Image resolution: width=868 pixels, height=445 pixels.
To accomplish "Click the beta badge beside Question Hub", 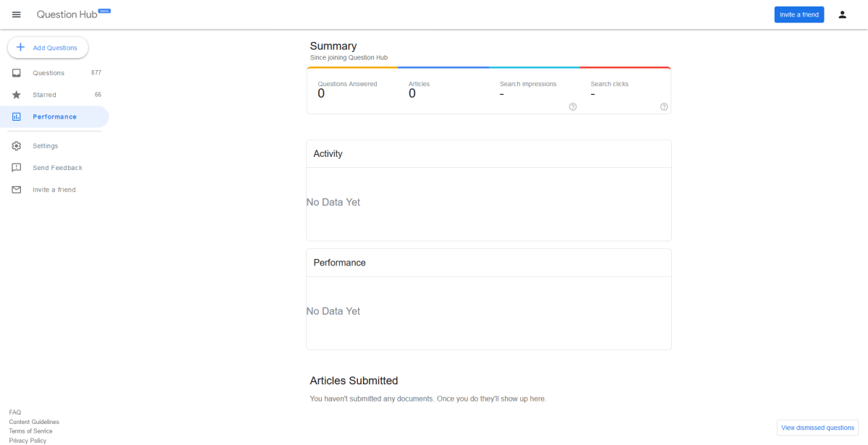I will pos(104,11).
